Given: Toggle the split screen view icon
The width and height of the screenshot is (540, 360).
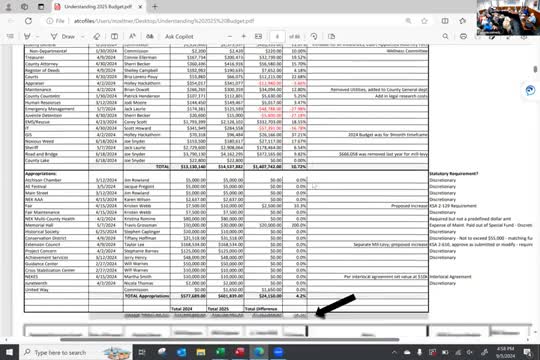Looking at the screenshot, I should [x=445, y=21].
